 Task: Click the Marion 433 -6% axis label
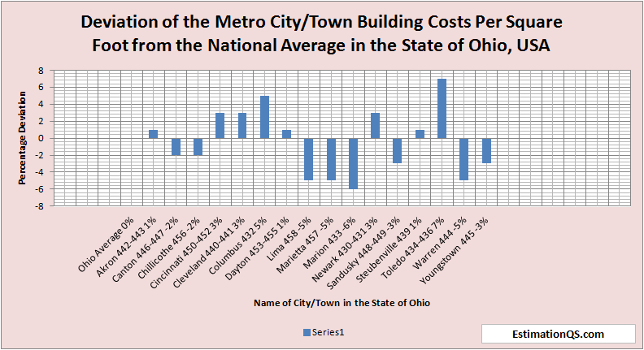click(329, 243)
